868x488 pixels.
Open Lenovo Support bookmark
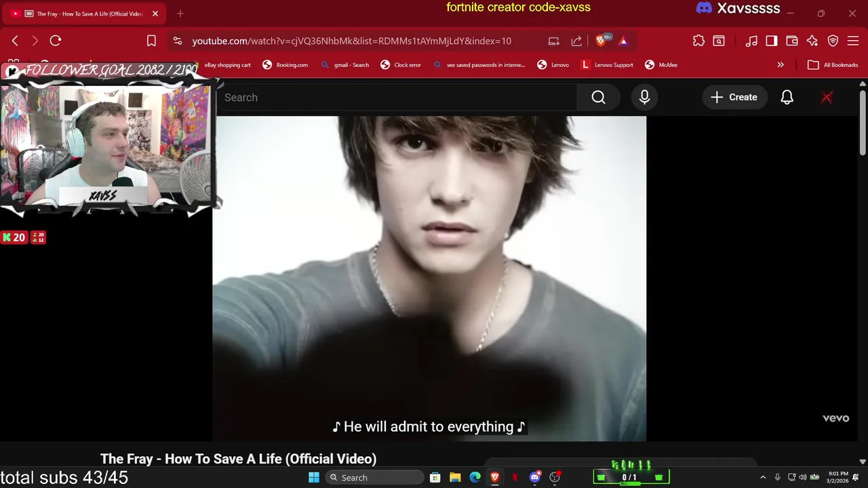tap(608, 65)
